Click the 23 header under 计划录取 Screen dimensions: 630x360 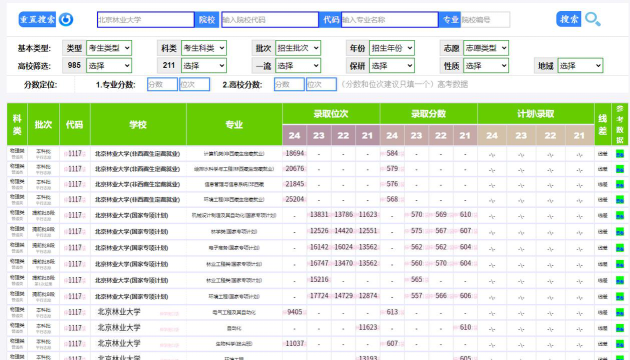point(521,135)
